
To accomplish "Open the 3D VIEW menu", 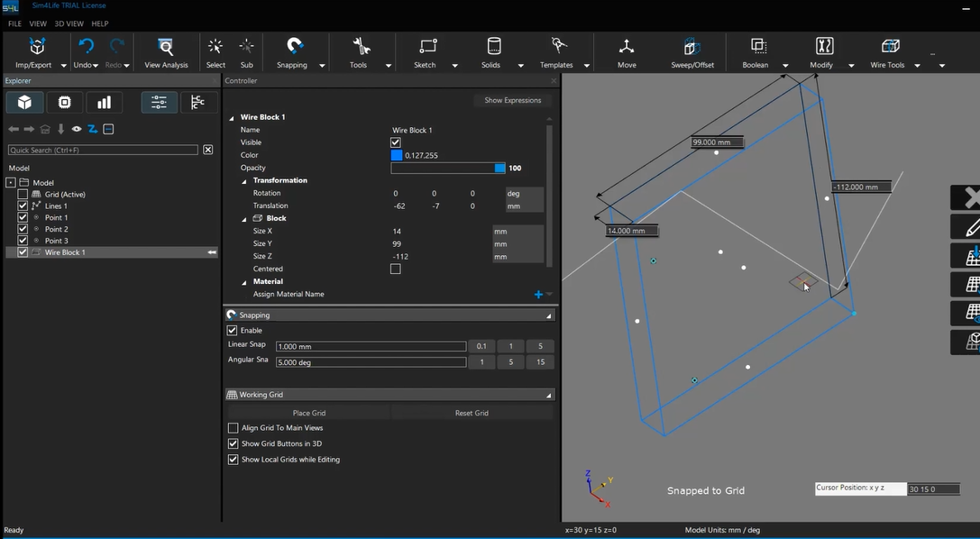I will coord(69,23).
